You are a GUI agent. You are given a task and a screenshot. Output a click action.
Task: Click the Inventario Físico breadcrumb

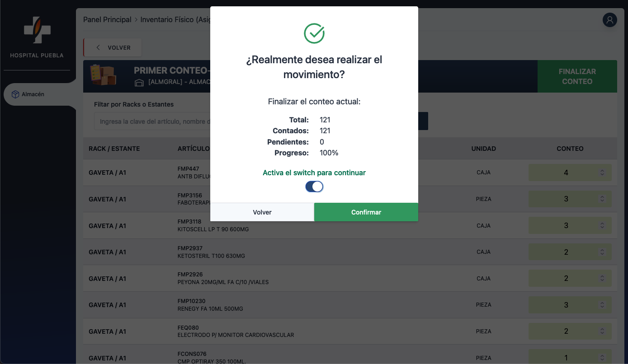(175, 20)
